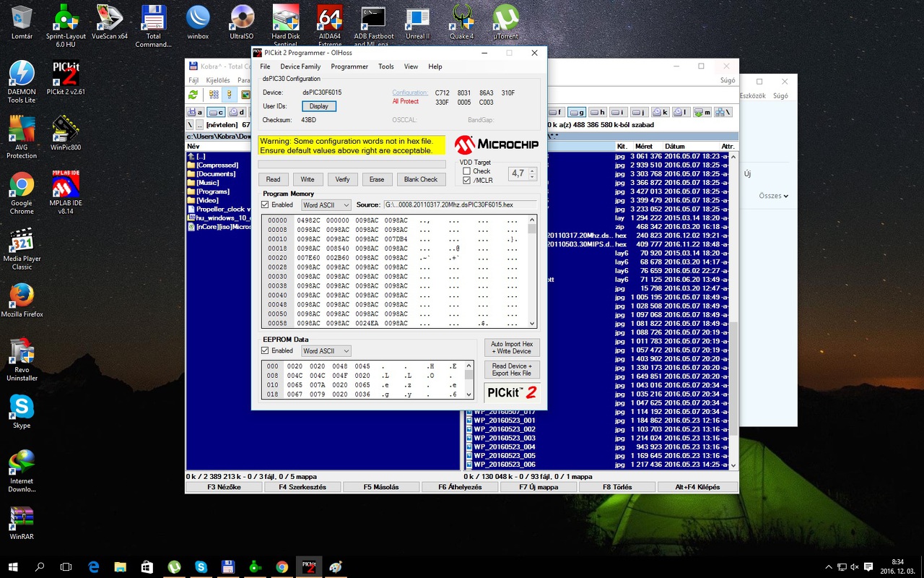Open the File menu in PICkit 2
This screenshot has height=578, width=924.
pyautogui.click(x=265, y=66)
